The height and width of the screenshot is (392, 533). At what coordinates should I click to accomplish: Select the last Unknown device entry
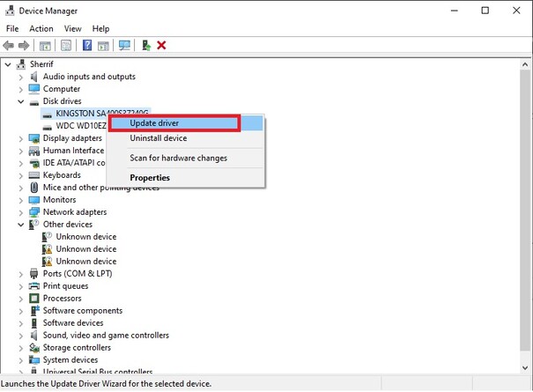tap(86, 261)
